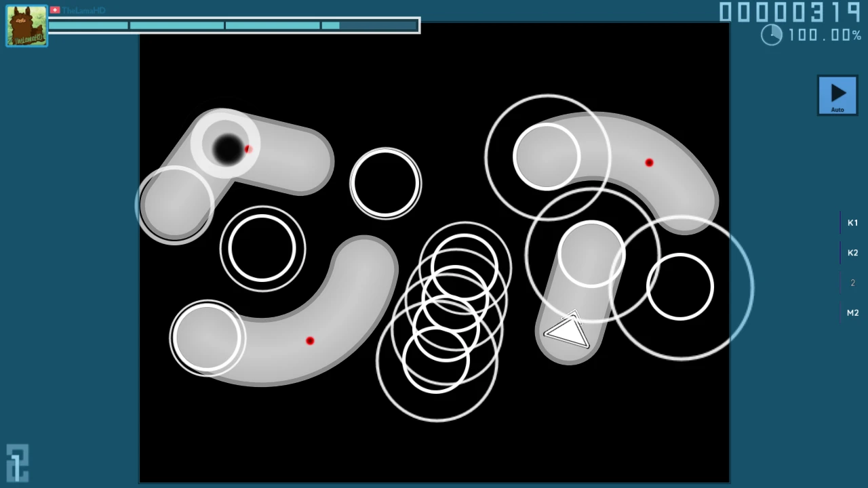Hit the double-ringed circle below the top-left slider

click(262, 249)
